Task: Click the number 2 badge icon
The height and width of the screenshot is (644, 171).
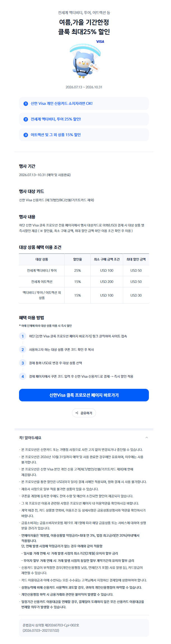Action: click(26, 119)
